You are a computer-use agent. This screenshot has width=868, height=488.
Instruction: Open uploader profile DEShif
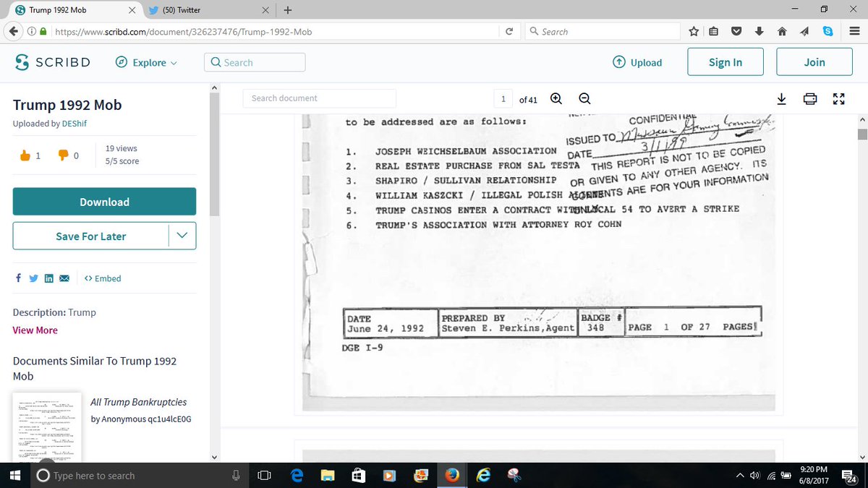tap(73, 124)
